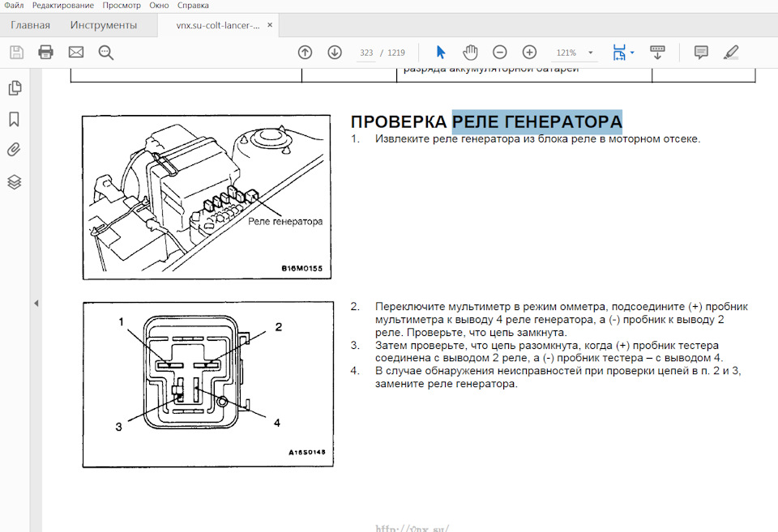The image size is (778, 532).
Task: Expand fit page options arrow
Action: click(632, 52)
